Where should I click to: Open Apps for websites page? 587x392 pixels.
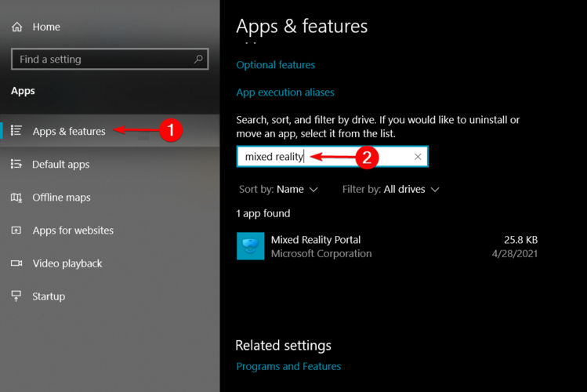(110, 230)
